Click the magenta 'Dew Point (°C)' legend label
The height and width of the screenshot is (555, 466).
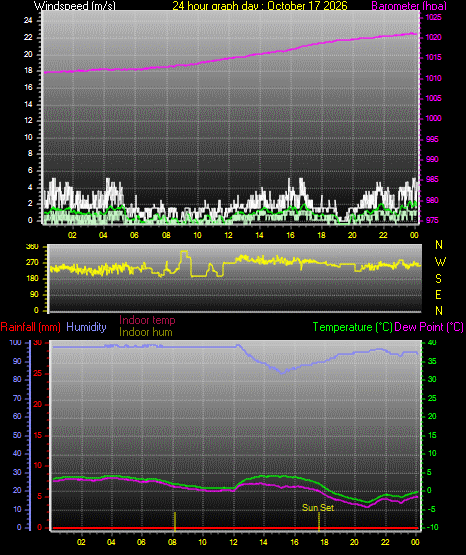tap(429, 327)
